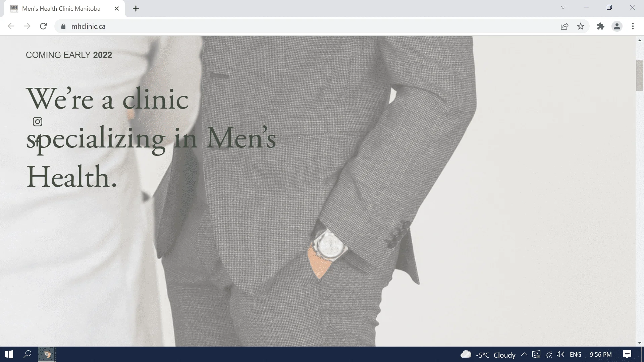Go forward with the browser arrow
Viewport: 644px width, 362px height.
(x=27, y=26)
